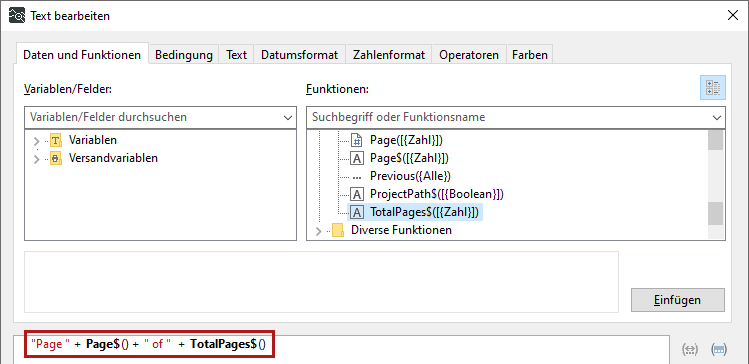Click the Versandvariablen folder icon
This screenshot has width=749, height=364.
[56, 159]
